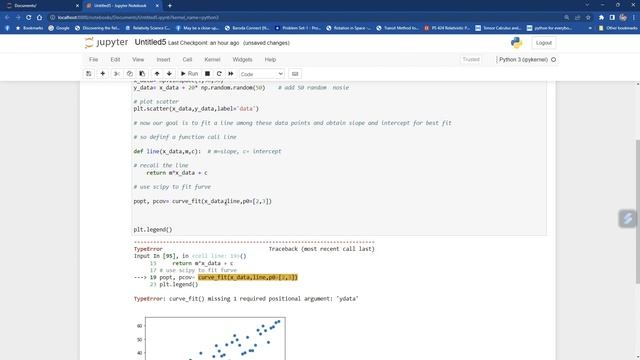Click the Python 3 (ipykernel) kernel name
This screenshot has width=640, height=360.
(523, 60)
